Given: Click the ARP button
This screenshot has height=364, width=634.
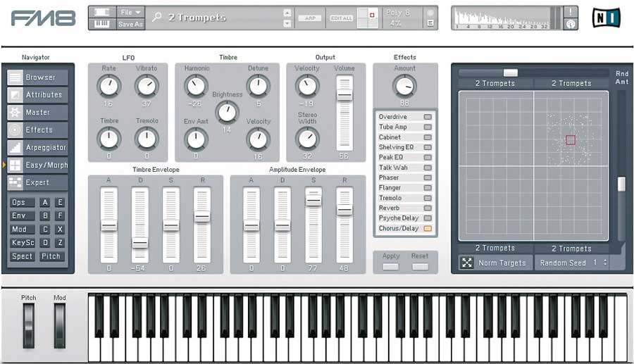Looking at the screenshot, I should (x=310, y=18).
